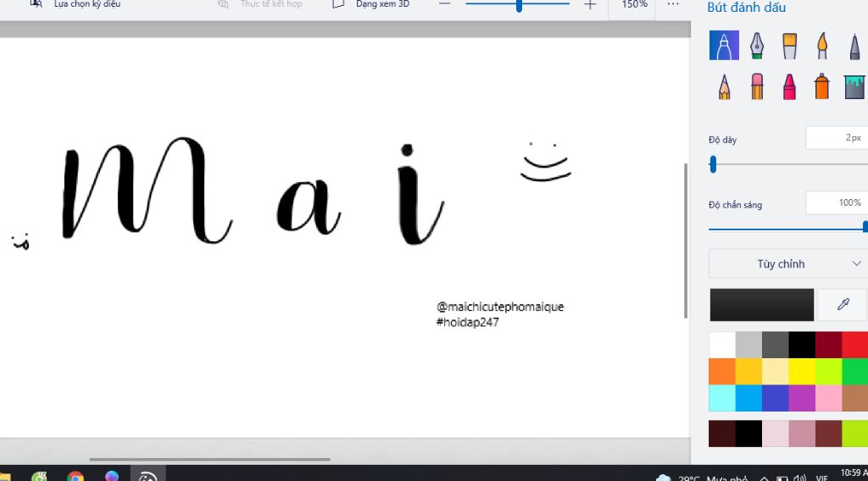Pick the dark maroon custom color swatch
The height and width of the screenshot is (481, 868).
722,434
